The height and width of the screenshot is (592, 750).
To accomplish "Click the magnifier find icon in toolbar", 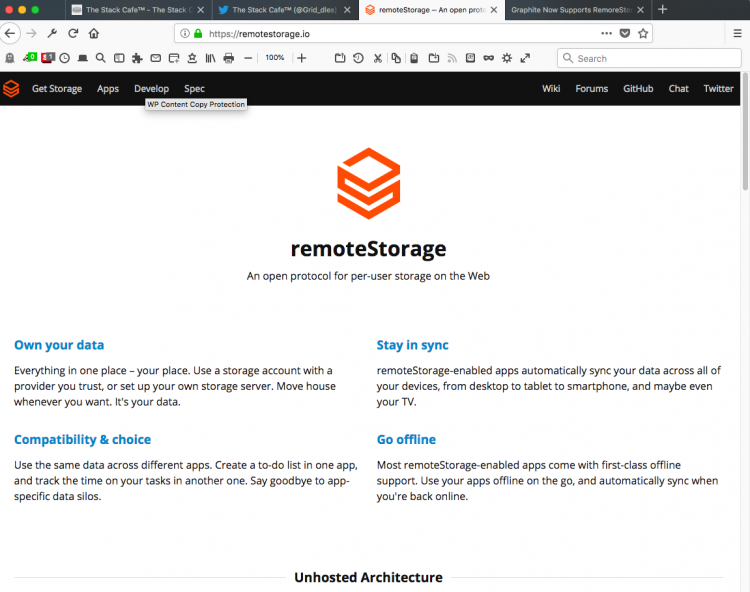I will coord(100,58).
